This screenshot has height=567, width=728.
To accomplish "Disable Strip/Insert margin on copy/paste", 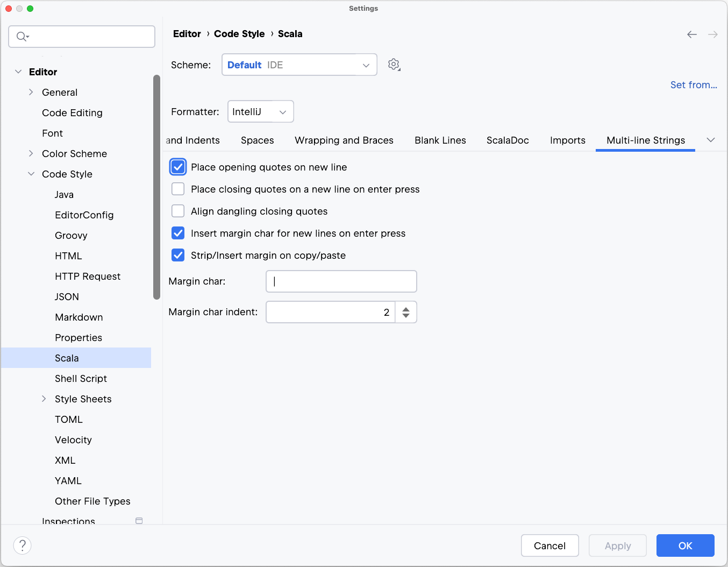I will pyautogui.click(x=178, y=255).
